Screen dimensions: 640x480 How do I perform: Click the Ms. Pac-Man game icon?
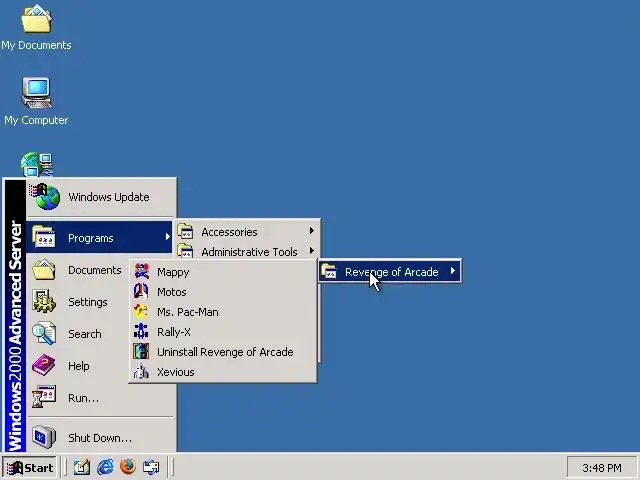tap(141, 311)
